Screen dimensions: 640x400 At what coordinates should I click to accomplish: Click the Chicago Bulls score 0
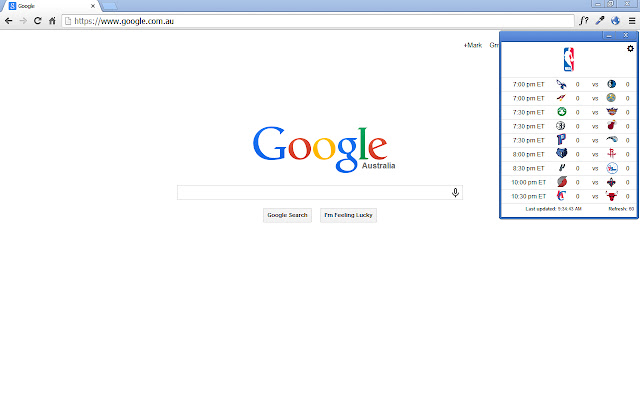tap(628, 196)
